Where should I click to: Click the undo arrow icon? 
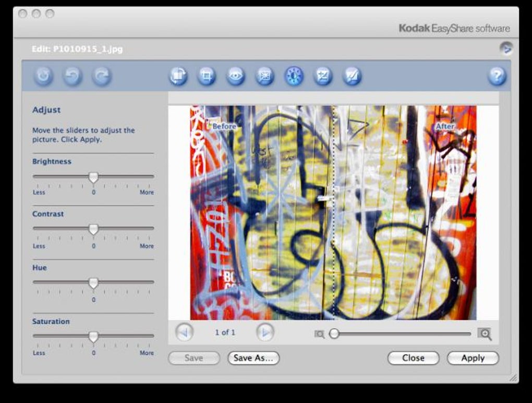[72, 75]
